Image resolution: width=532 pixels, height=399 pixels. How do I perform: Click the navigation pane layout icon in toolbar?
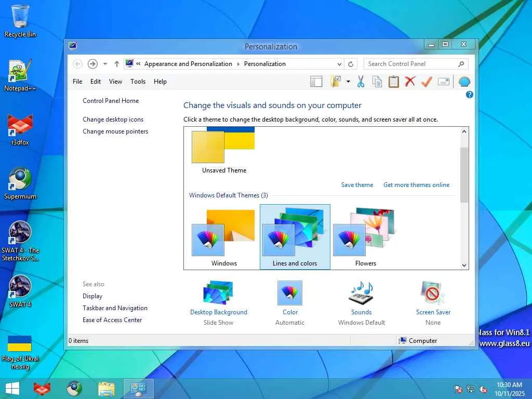point(316,82)
